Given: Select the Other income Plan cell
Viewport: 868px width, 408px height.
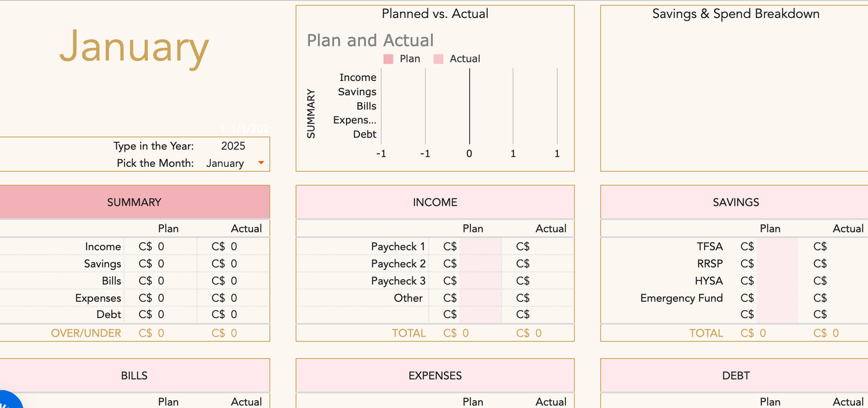Looking at the screenshot, I should [480, 298].
